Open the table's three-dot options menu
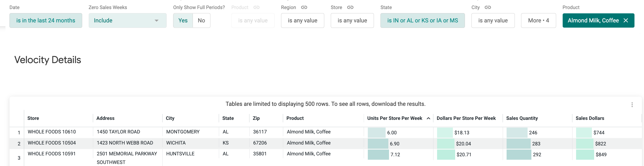The width and height of the screenshot is (644, 166). click(632, 105)
